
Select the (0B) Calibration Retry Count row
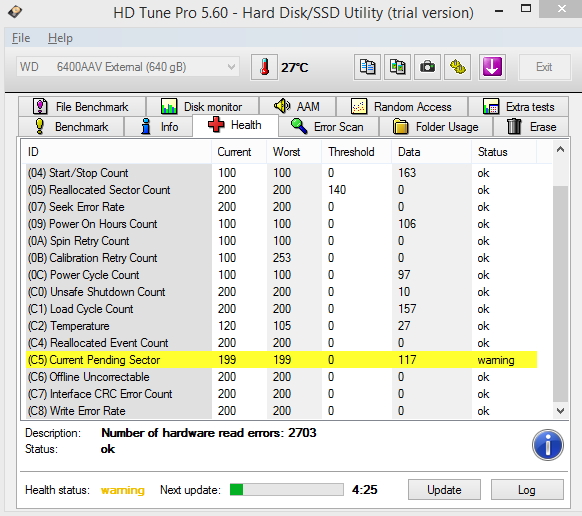(281, 258)
